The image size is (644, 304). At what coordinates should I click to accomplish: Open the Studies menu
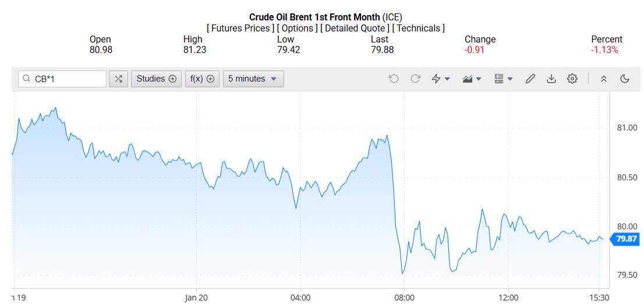point(156,79)
